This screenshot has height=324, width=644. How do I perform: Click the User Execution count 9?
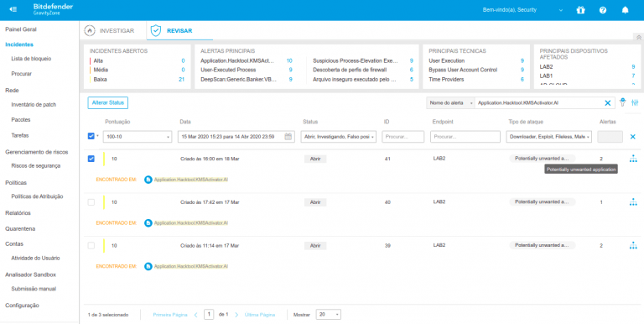coord(522,60)
